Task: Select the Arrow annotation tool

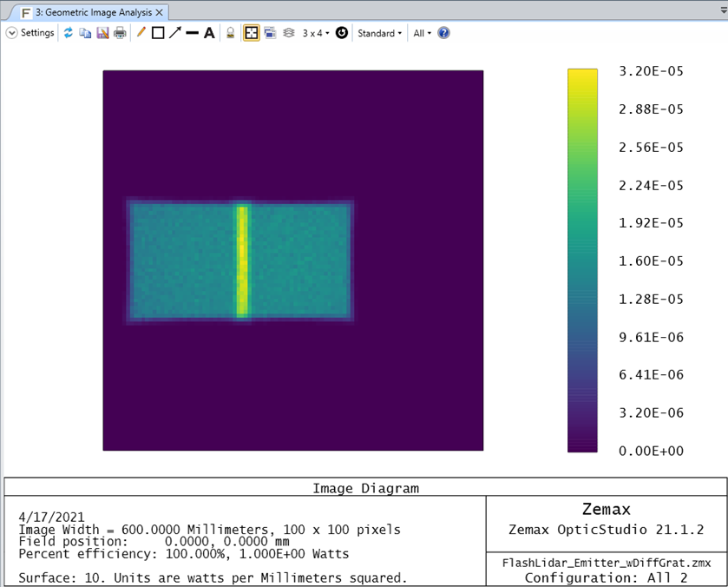Action: pyautogui.click(x=176, y=33)
